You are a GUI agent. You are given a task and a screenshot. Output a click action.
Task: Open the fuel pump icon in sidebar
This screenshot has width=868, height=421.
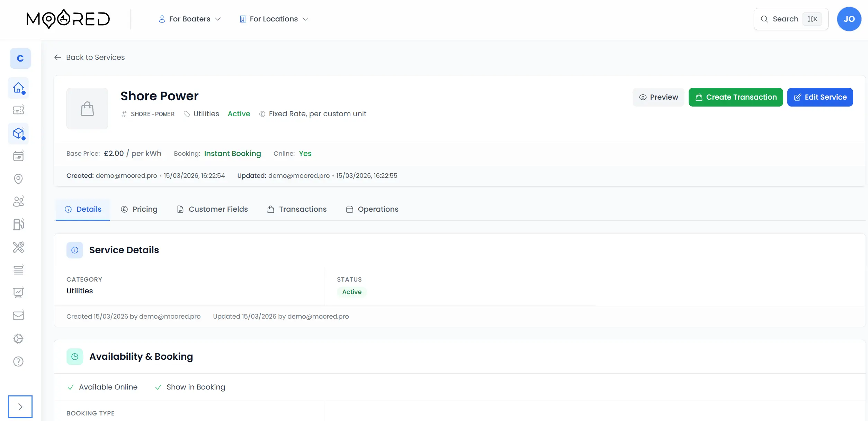click(18, 224)
